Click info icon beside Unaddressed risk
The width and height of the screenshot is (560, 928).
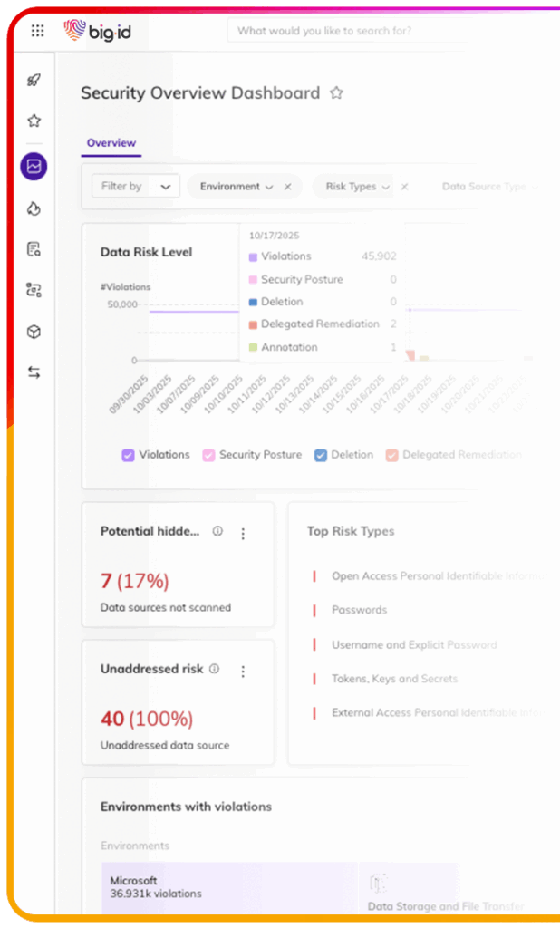click(215, 669)
